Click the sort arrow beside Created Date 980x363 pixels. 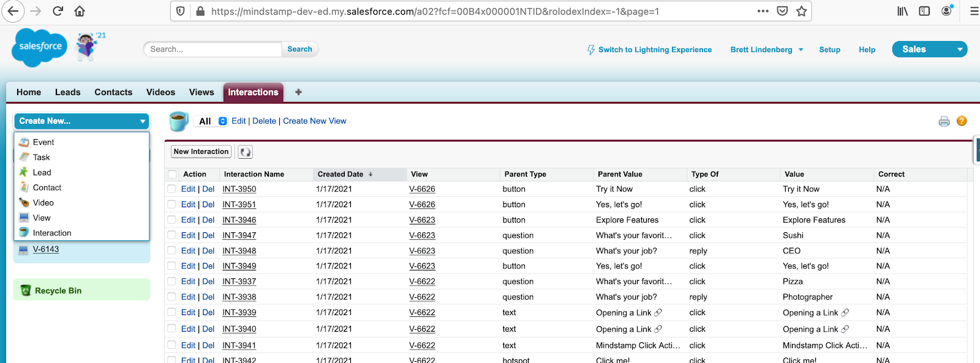tap(371, 174)
